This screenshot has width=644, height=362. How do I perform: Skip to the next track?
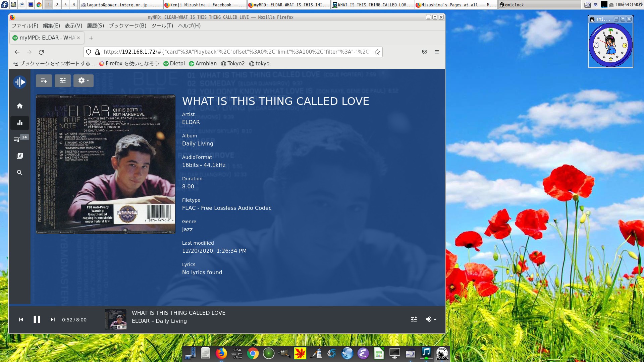point(53,320)
